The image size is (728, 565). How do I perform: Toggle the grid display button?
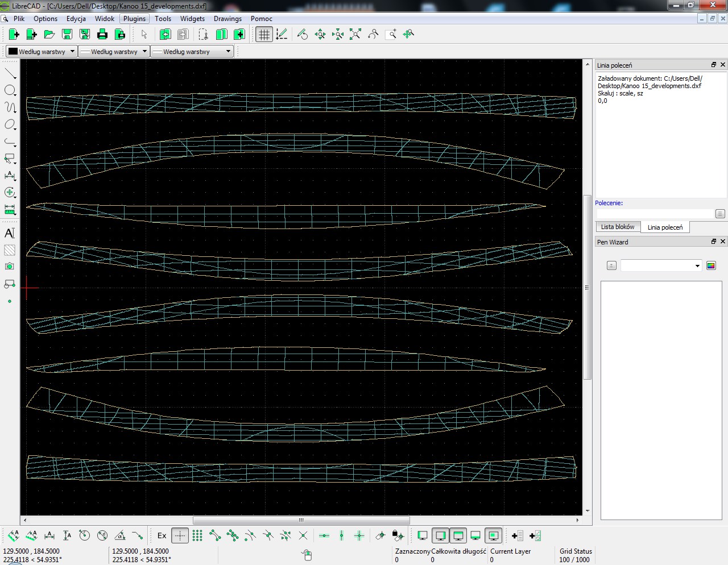click(x=264, y=34)
